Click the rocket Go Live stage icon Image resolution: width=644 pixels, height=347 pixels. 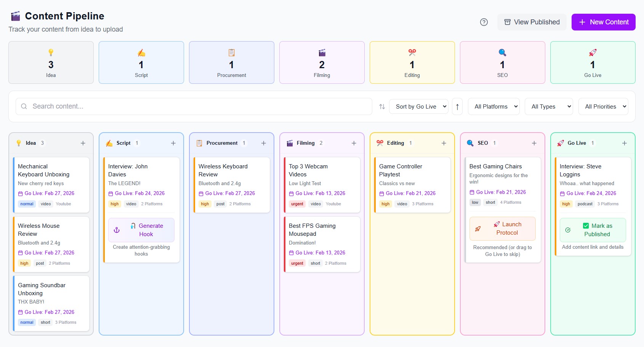pyautogui.click(x=592, y=53)
